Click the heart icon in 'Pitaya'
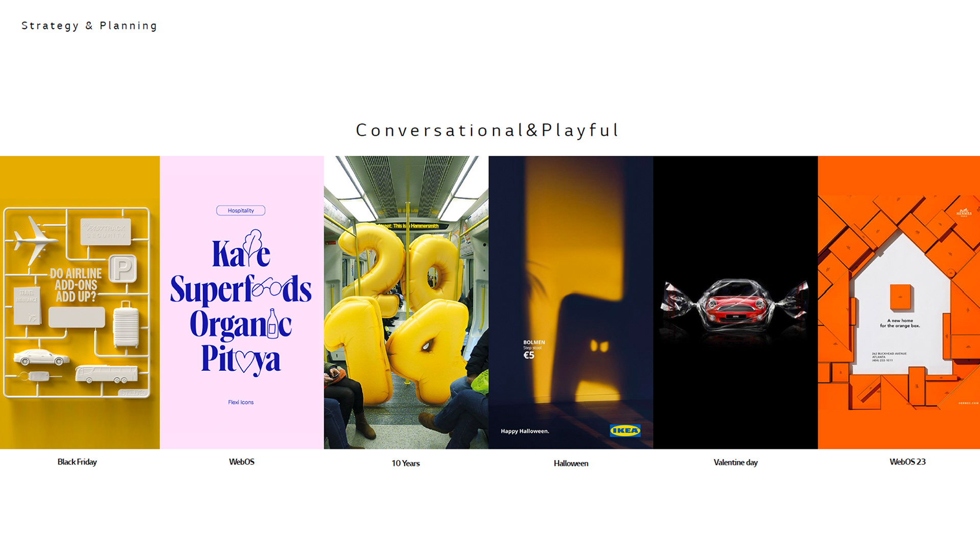This screenshot has height=551, width=980. 244,362
